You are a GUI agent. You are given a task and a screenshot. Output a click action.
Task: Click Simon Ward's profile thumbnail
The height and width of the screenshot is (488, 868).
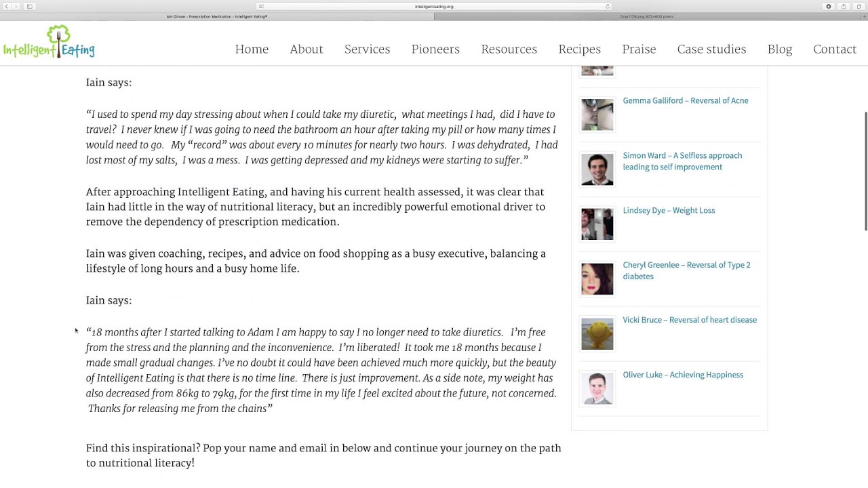click(597, 169)
